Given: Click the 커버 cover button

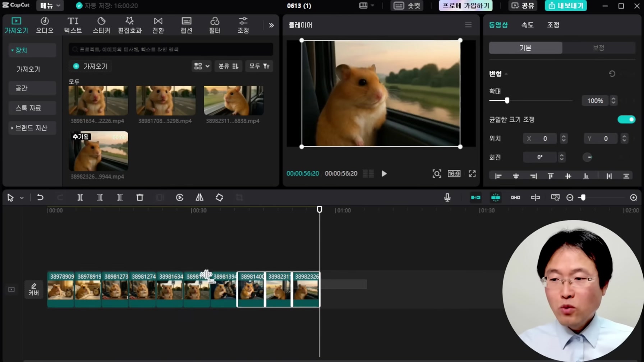Looking at the screenshot, I should click(33, 289).
